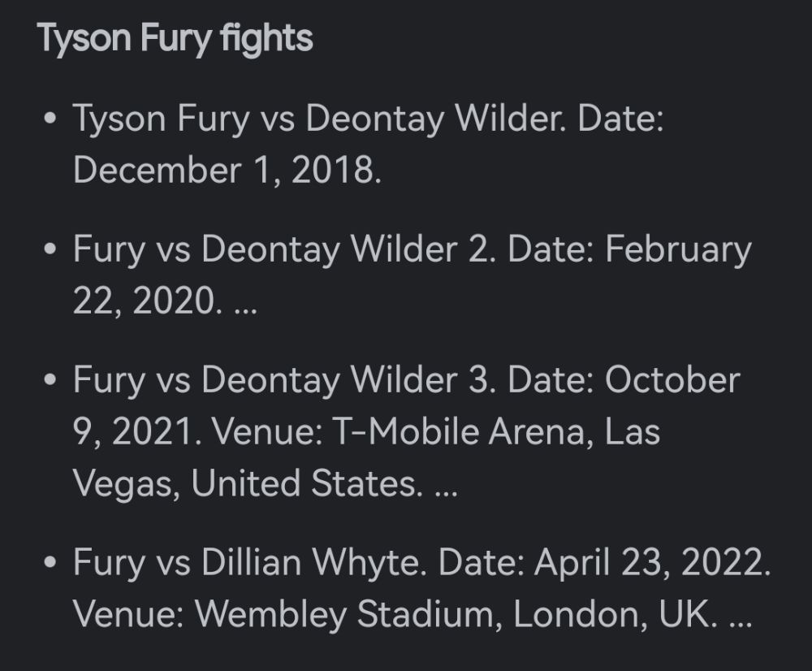Click the 'T-Mobile Arena' venue text
Image resolution: width=812 pixels, height=671 pixels.
pos(458,431)
